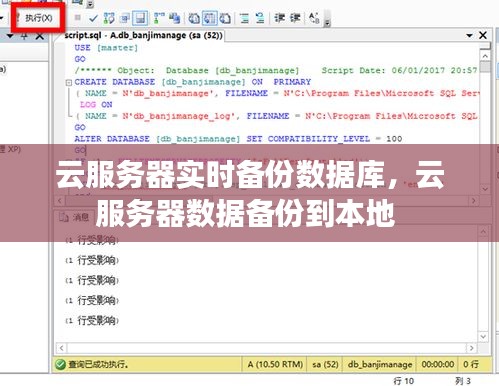Click the 查询已成功执行 status message
Screen dimensions: 499x386
click(x=98, y=364)
